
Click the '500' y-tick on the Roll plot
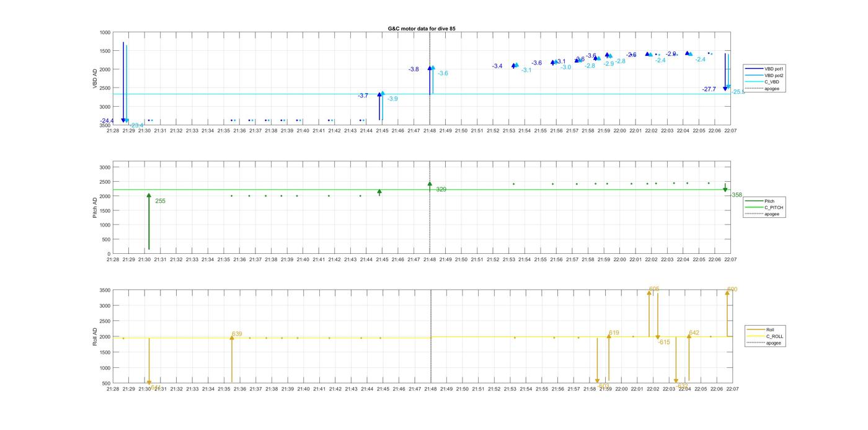pyautogui.click(x=106, y=383)
